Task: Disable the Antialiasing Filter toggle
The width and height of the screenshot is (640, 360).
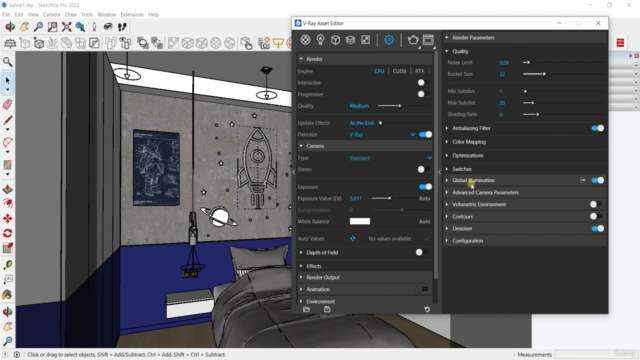Action: click(598, 128)
